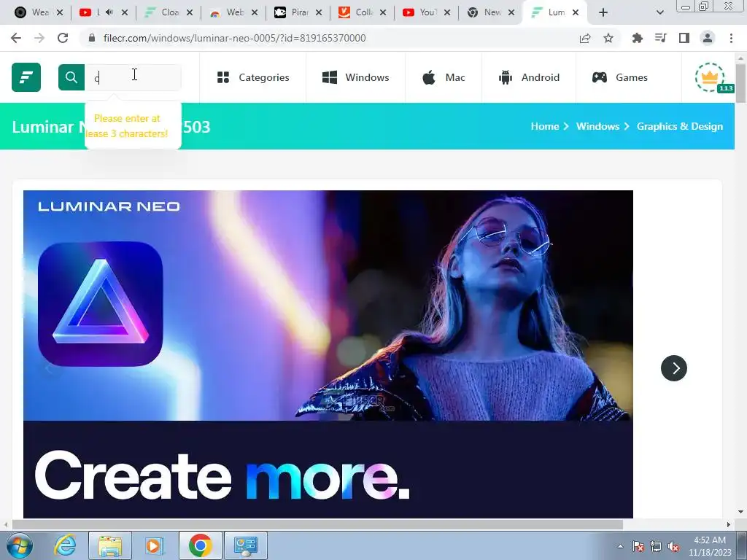This screenshot has height=560, width=747.
Task: Open the Windows menu item
Action: coord(355,77)
